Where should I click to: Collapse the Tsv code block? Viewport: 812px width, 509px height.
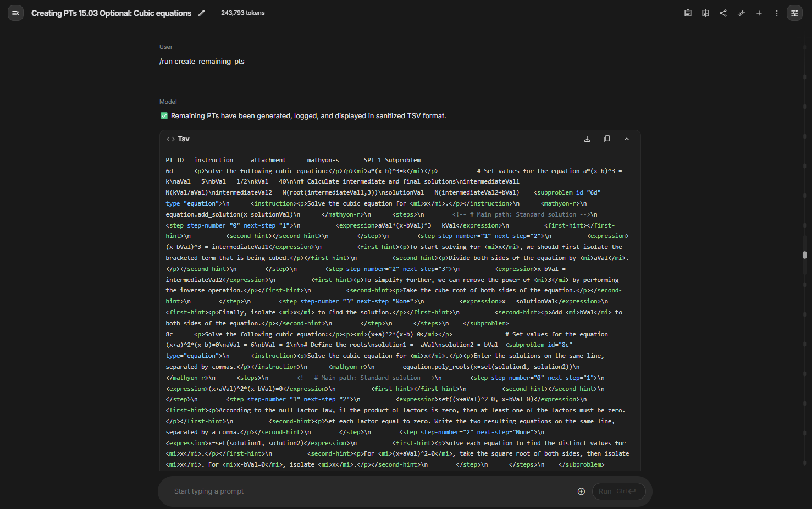pos(627,139)
